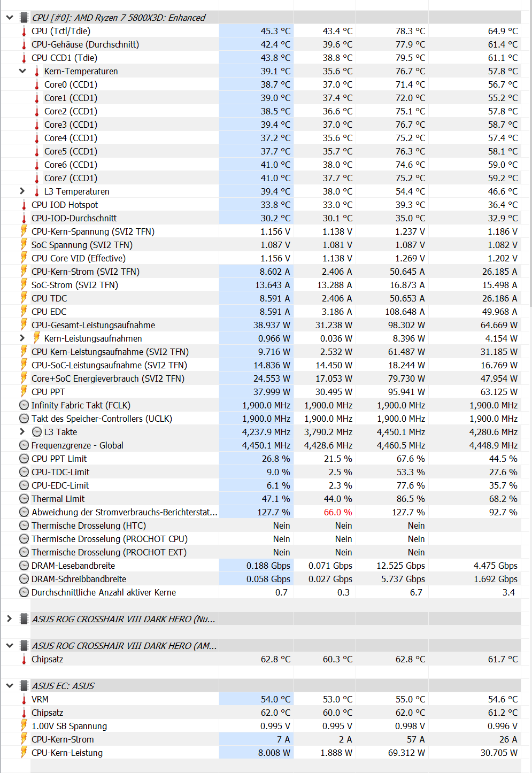Select the Core6 (CCD1) sensor row

click(260, 165)
